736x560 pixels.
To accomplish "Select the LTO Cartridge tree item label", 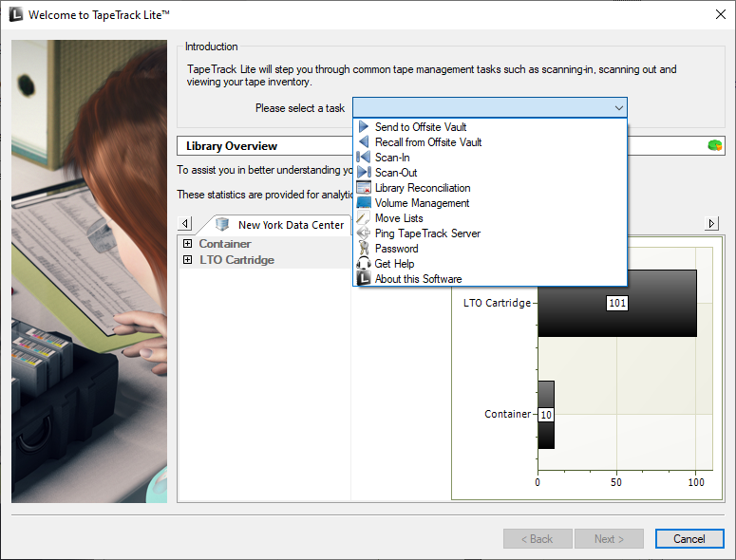I will pyautogui.click(x=236, y=259).
